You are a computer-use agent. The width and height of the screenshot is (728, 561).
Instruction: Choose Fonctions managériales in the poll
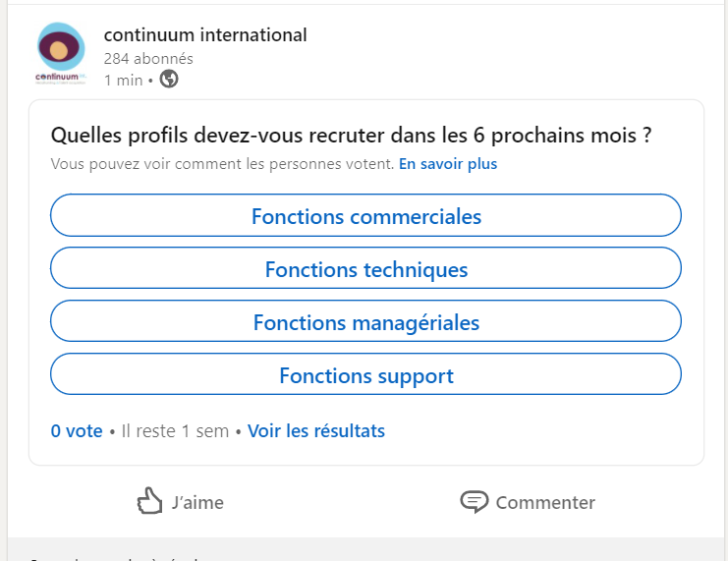click(365, 322)
